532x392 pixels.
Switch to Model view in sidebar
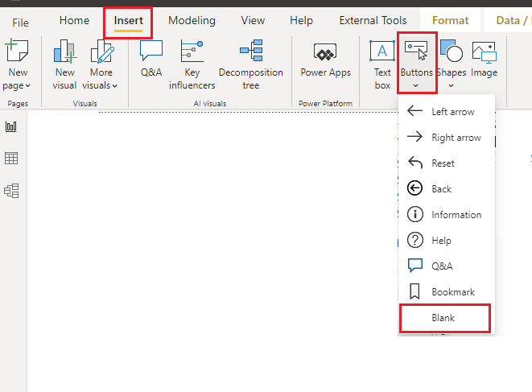[11, 191]
